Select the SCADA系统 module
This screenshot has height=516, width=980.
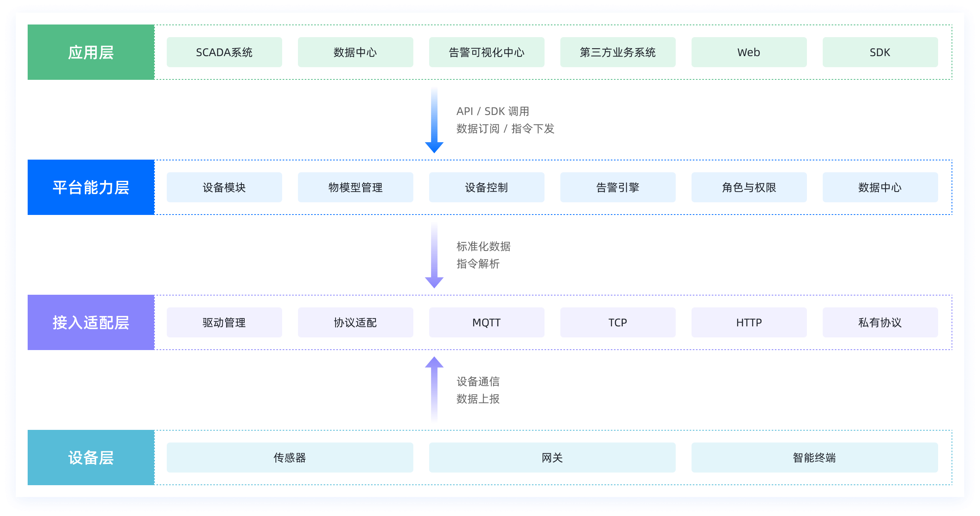[x=224, y=52]
